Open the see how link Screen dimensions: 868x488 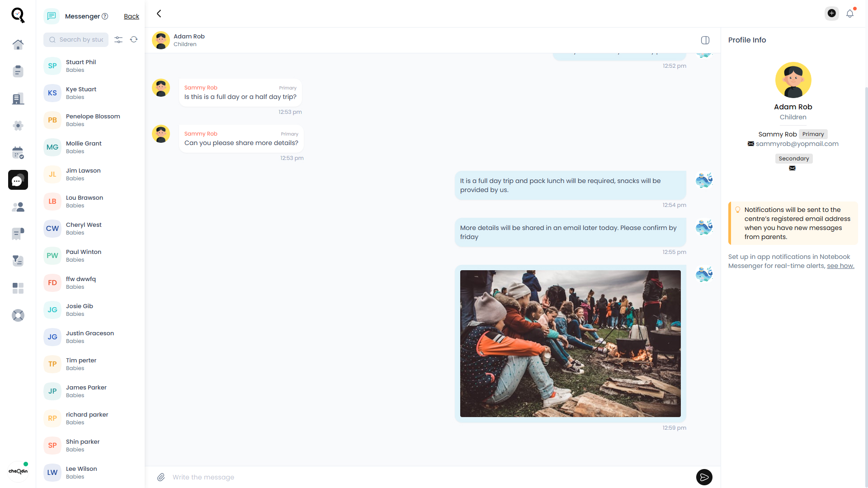pos(840,266)
